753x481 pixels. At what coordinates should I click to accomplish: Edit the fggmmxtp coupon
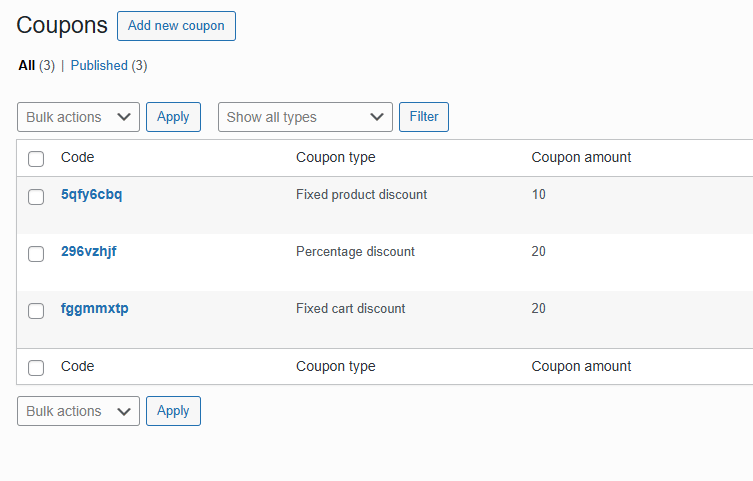[94, 309]
